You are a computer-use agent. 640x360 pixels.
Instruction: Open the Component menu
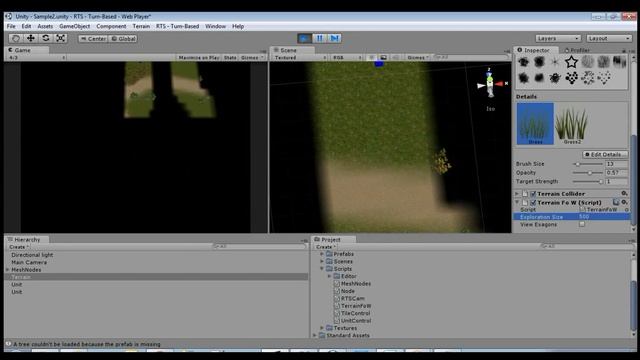pos(111,26)
